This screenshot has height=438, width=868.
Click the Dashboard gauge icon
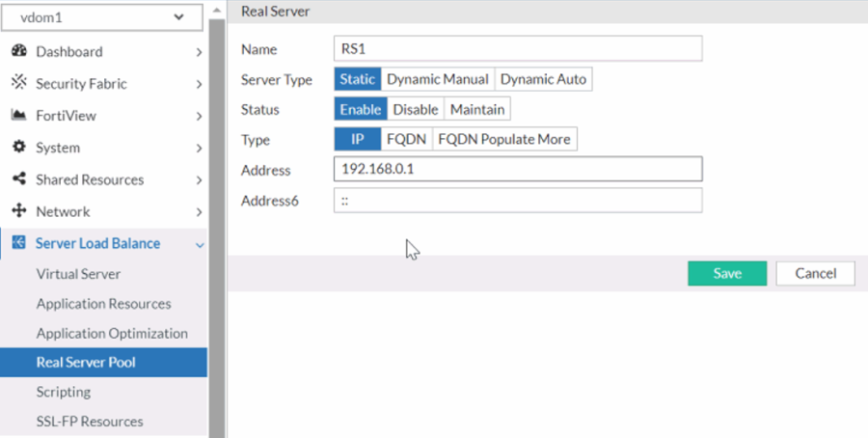point(18,51)
